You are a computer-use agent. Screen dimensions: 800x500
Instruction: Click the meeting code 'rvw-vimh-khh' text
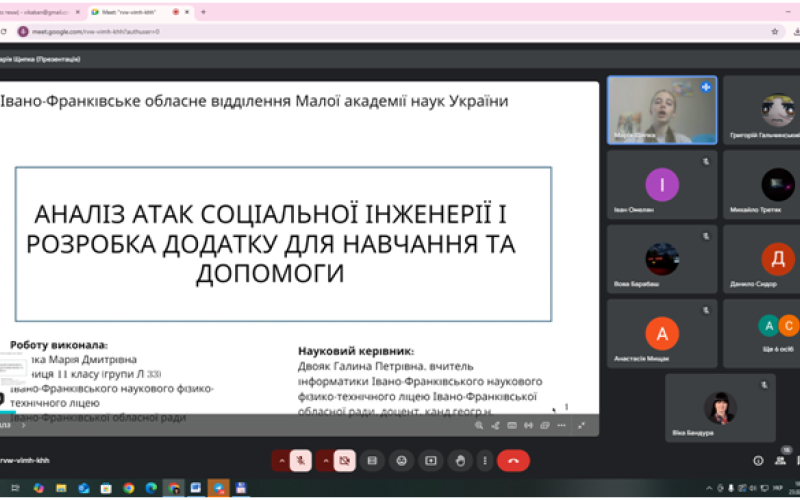click(x=24, y=460)
